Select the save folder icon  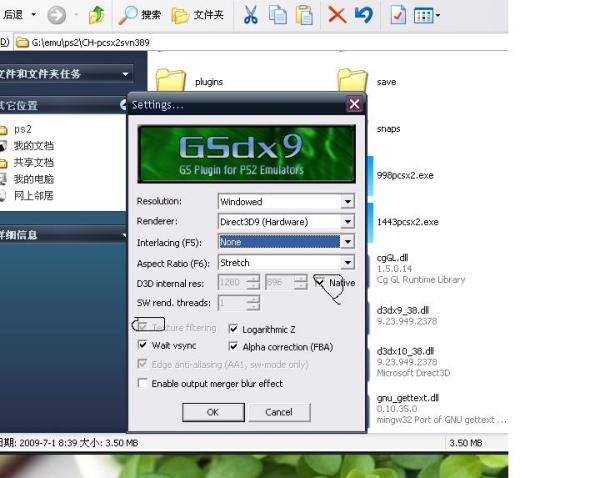tap(352, 80)
